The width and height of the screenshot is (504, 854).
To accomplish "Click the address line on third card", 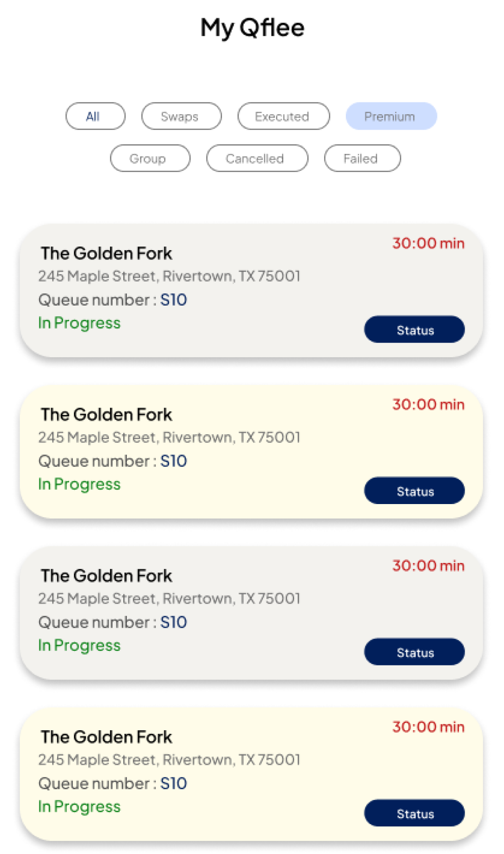I will (169, 599).
